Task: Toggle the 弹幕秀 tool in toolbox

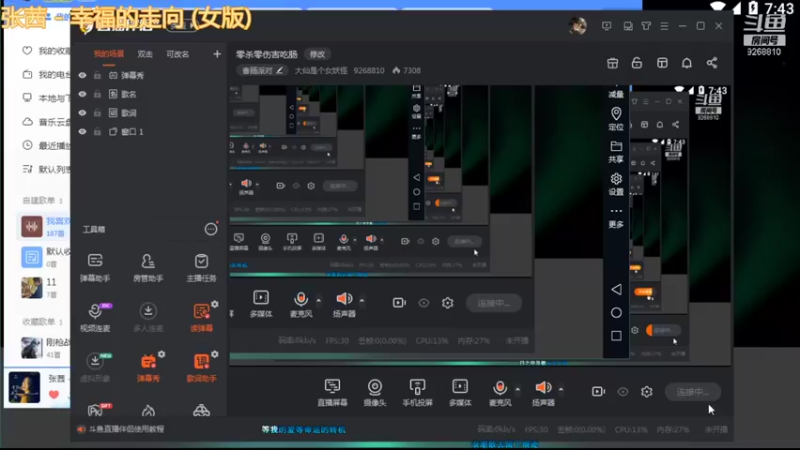Action: point(148,367)
